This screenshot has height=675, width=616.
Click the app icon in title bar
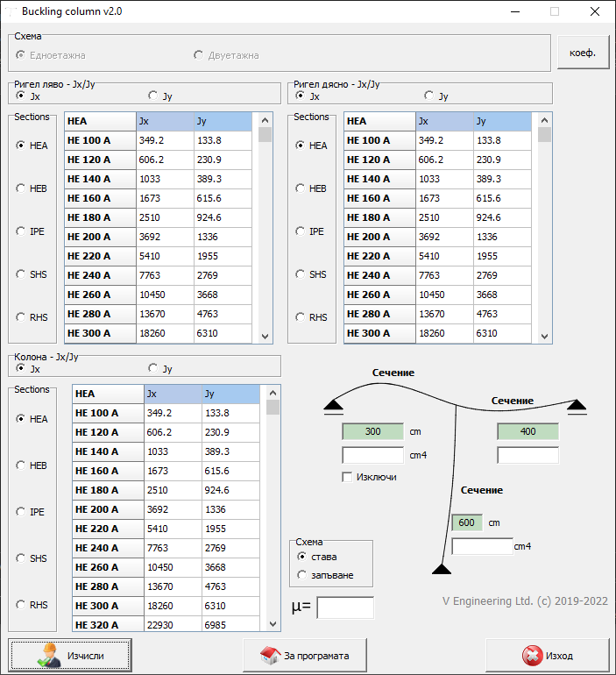pos(11,11)
